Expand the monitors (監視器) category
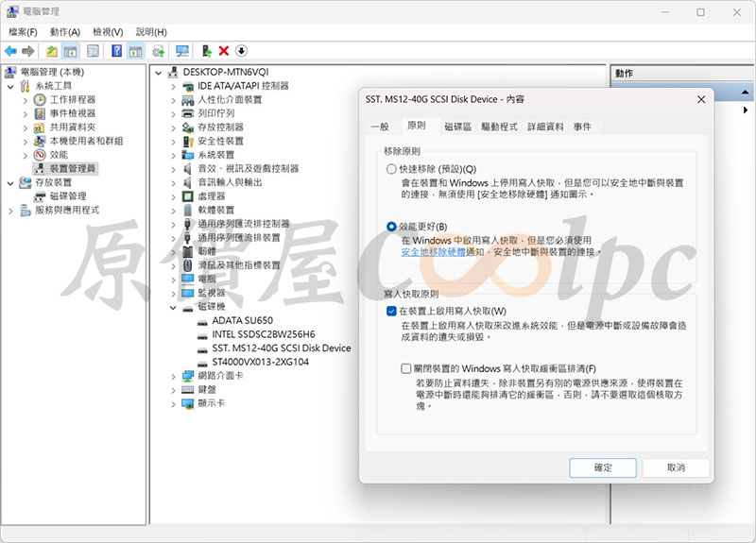This screenshot has width=756, height=543. point(173,294)
